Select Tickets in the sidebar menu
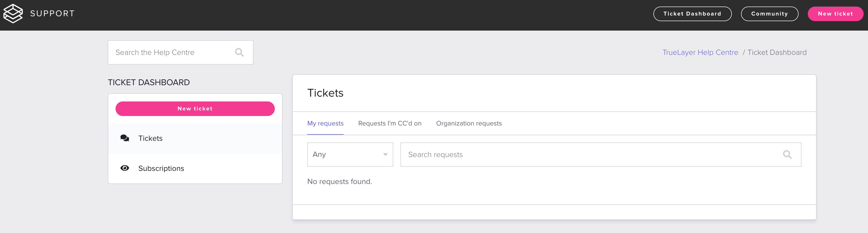 195,138
